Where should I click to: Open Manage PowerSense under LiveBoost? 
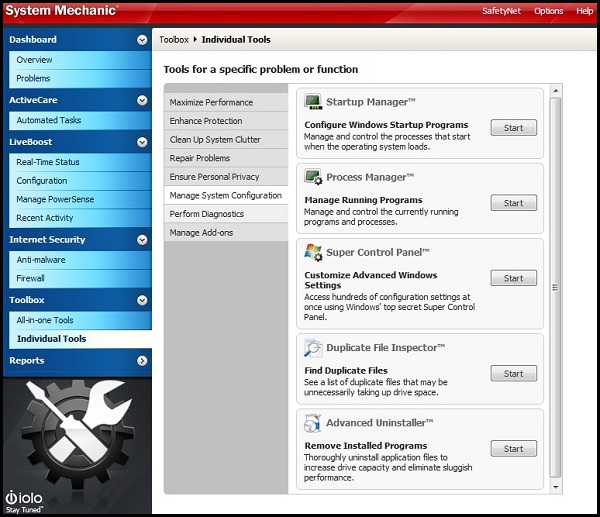tap(80, 199)
